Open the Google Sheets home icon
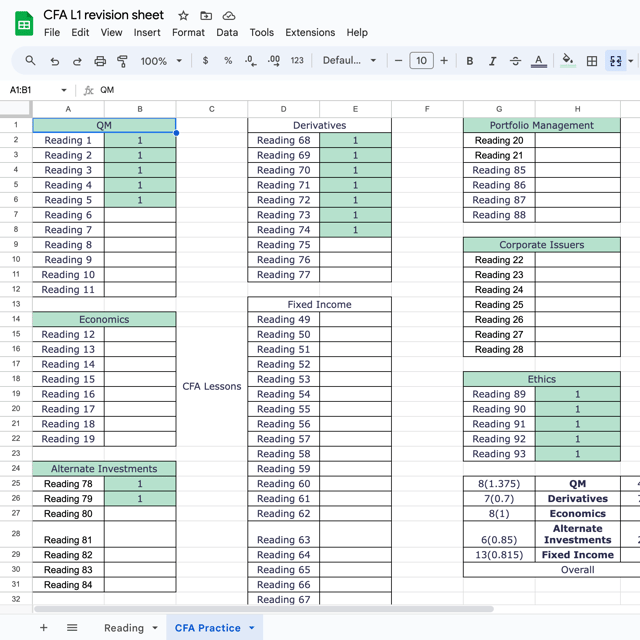The image size is (640, 640). 24,24
